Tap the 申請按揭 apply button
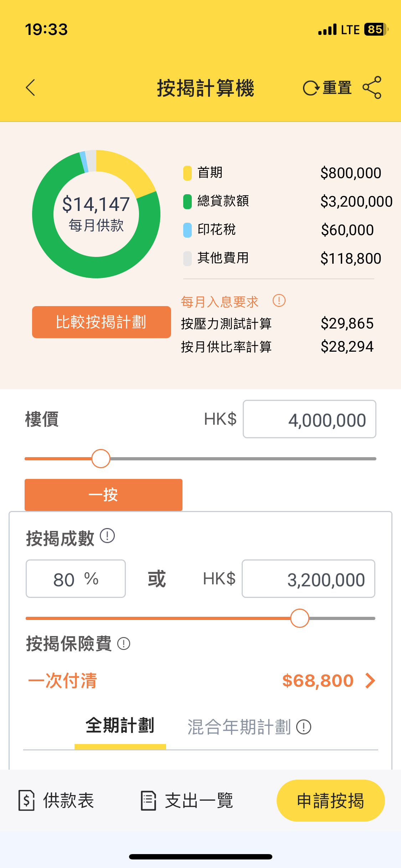Image resolution: width=401 pixels, height=868 pixels. [x=331, y=801]
